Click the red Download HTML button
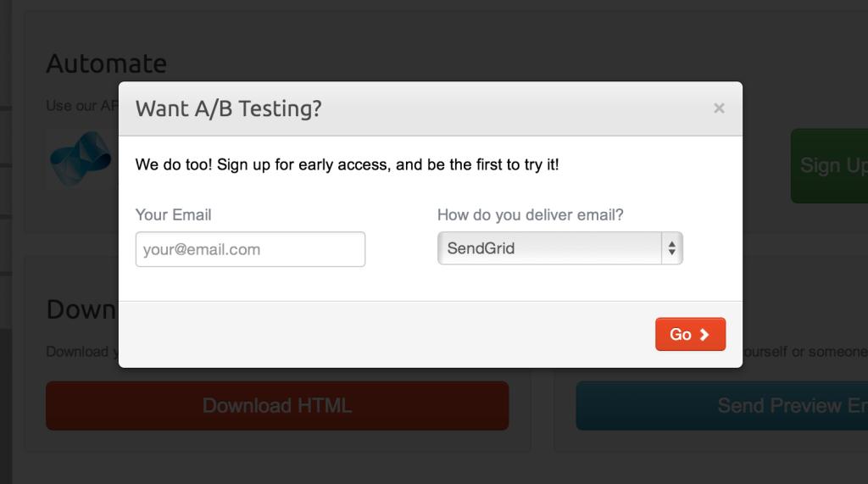Screen dimensions: 868x484 tap(276, 406)
